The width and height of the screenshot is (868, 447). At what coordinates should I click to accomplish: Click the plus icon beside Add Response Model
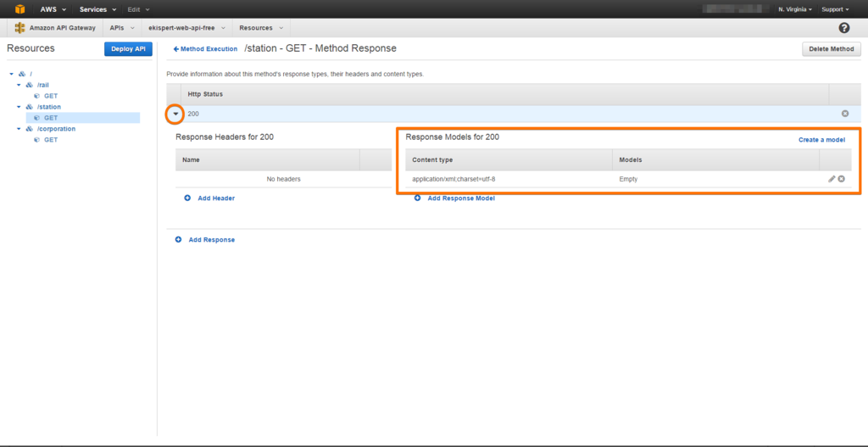point(417,198)
